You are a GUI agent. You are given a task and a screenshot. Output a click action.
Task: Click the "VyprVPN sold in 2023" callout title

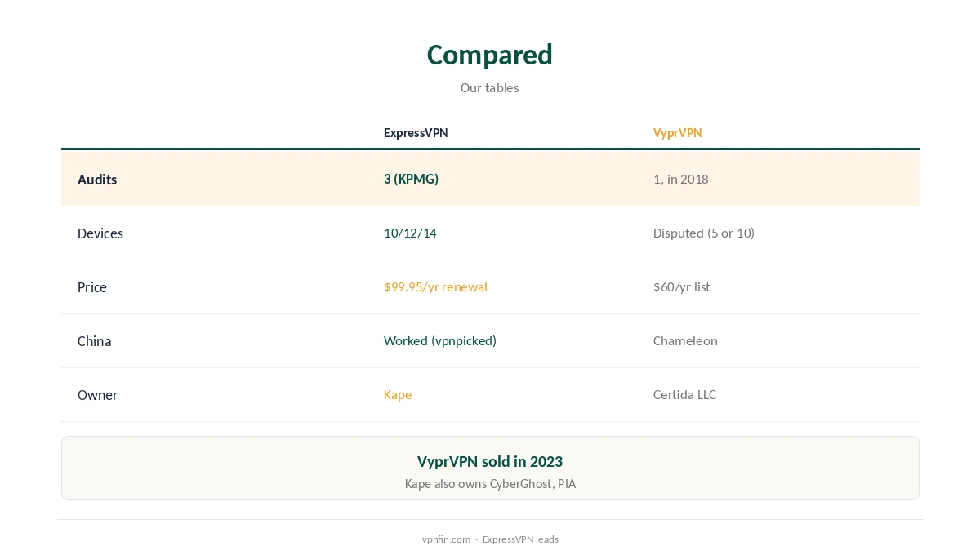click(x=489, y=461)
